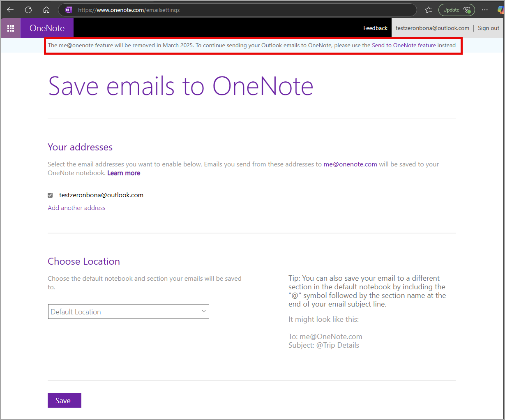Refresh the OneNote email settings page
Viewport: 505px width, 420px height.
(x=28, y=9)
